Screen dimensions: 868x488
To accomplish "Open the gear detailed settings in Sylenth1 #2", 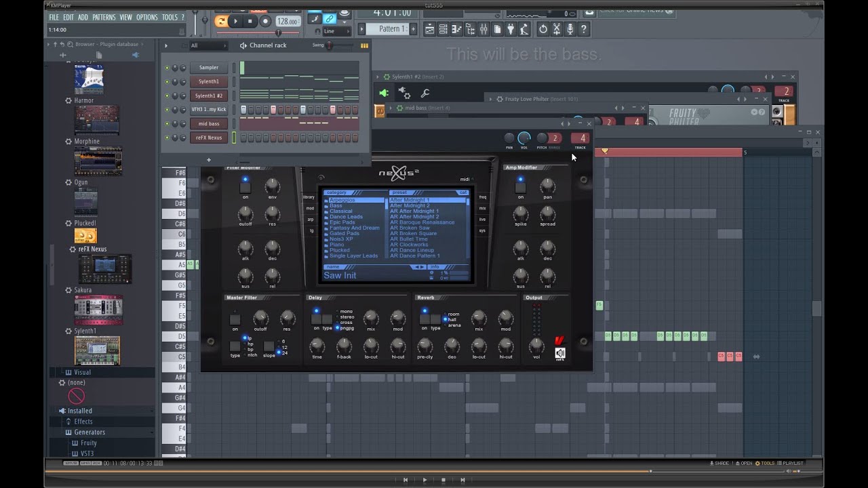I will tap(404, 93).
